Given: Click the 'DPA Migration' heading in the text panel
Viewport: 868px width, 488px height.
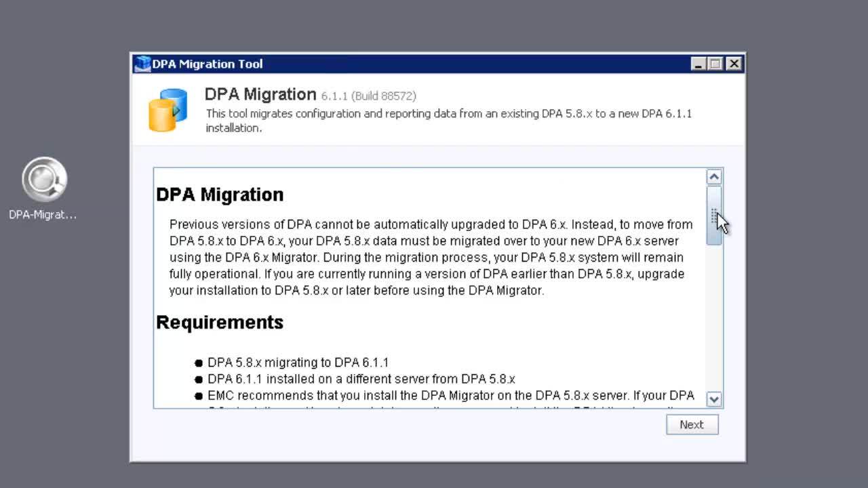Looking at the screenshot, I should (220, 195).
